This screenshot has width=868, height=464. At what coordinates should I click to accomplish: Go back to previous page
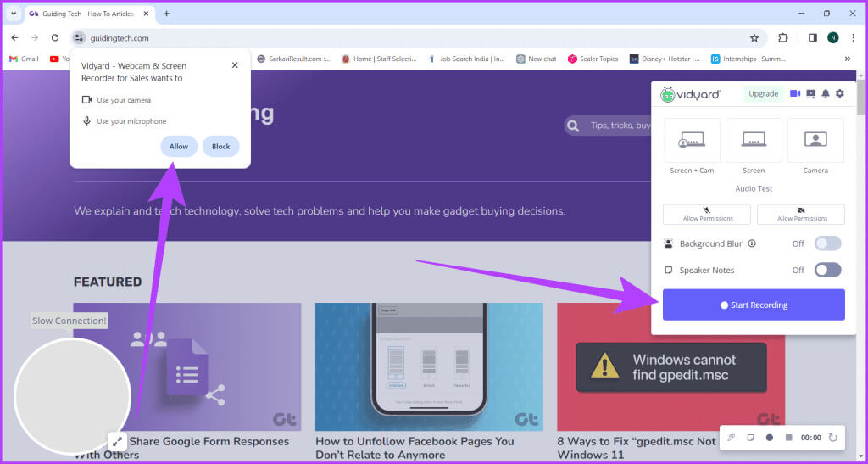point(15,37)
